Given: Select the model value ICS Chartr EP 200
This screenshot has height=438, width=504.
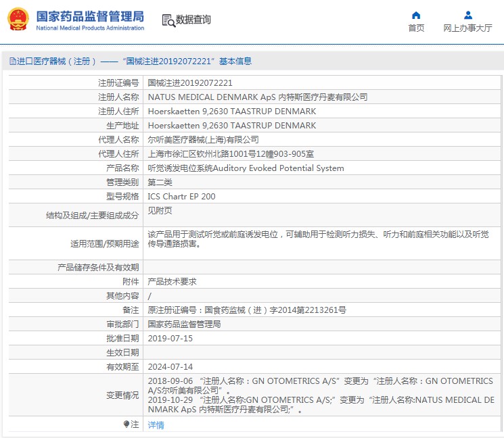Looking at the screenshot, I should pos(181,197).
